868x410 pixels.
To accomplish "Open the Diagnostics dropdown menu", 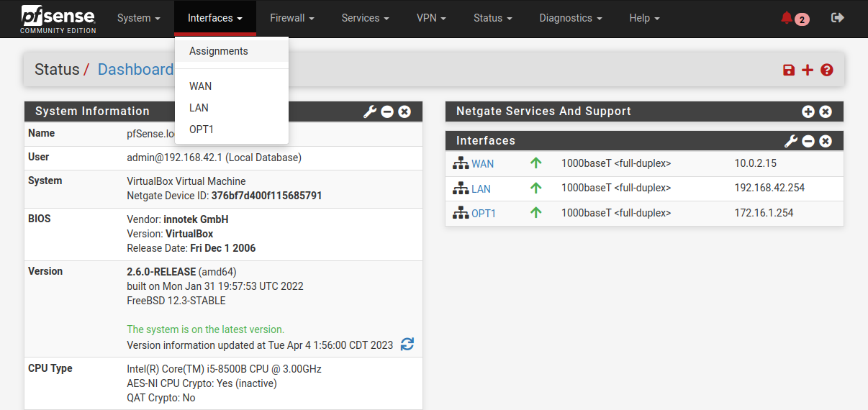I will point(571,18).
